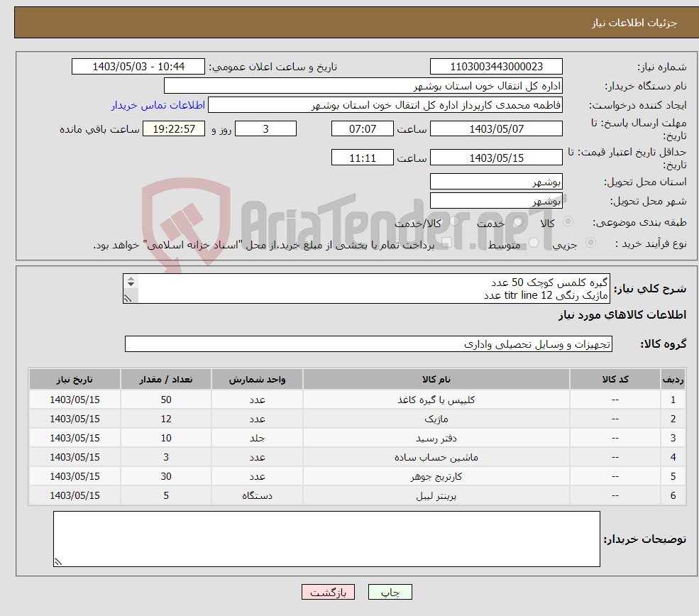
Task: Click the ردیف column header
Action: [673, 379]
